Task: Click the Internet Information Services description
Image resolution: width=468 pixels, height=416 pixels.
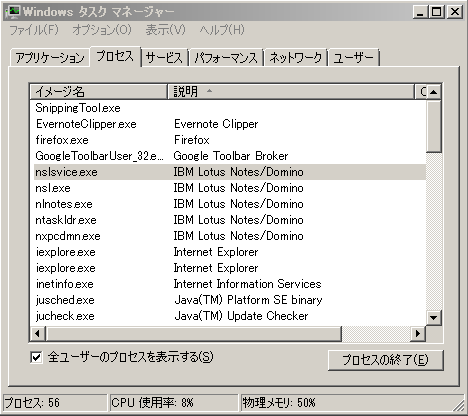Action: (247, 284)
